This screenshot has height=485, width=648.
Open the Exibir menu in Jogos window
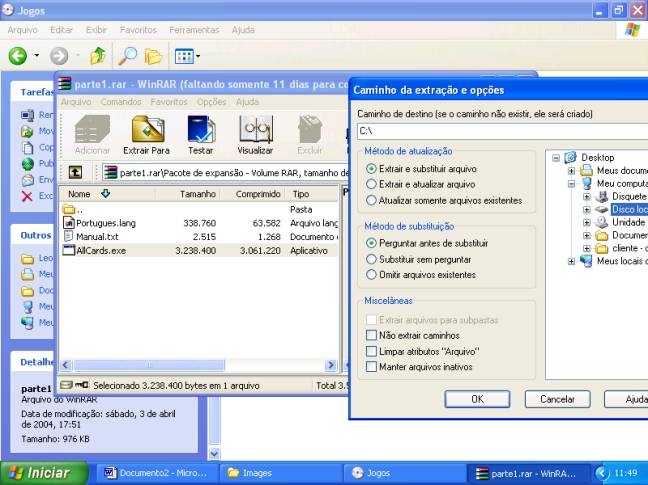point(96,30)
